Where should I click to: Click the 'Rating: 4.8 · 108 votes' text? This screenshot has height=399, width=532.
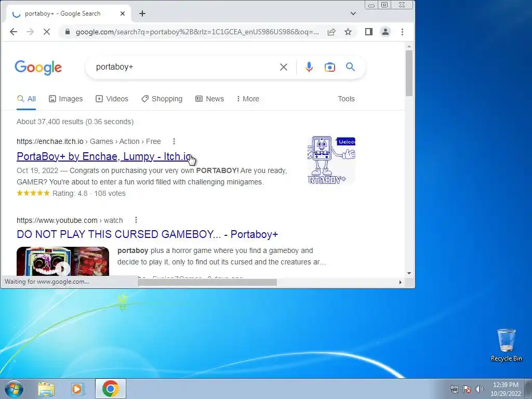(89, 193)
